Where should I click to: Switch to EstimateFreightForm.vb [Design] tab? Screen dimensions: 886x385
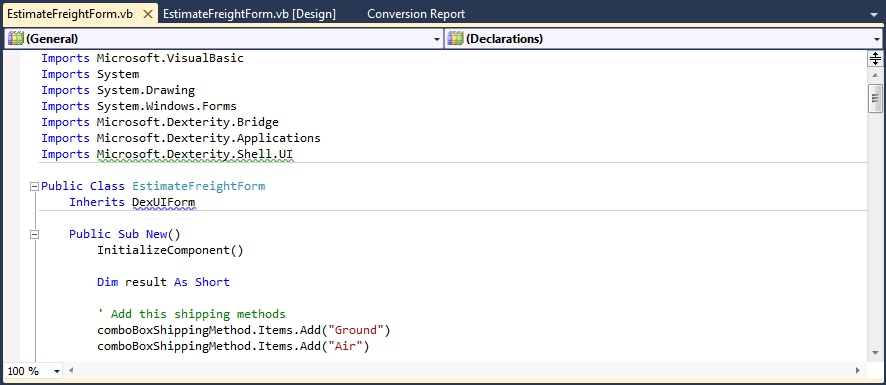tap(249, 14)
